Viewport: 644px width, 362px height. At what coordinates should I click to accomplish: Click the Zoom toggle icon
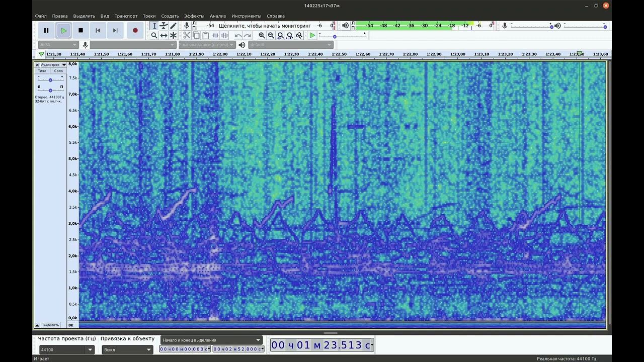click(x=299, y=35)
